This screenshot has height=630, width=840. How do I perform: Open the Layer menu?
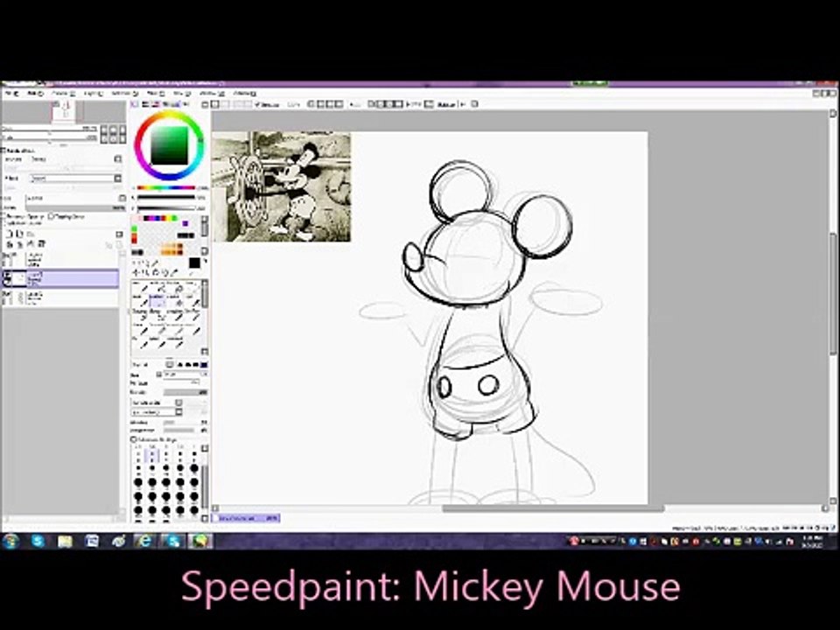tap(94, 94)
